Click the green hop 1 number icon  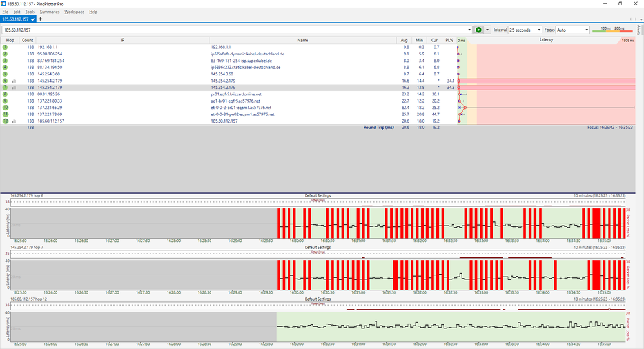click(x=5, y=47)
